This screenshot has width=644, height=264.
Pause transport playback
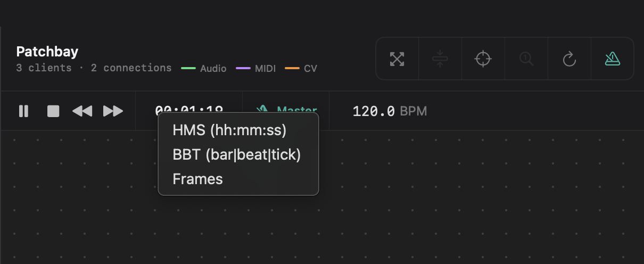23,111
